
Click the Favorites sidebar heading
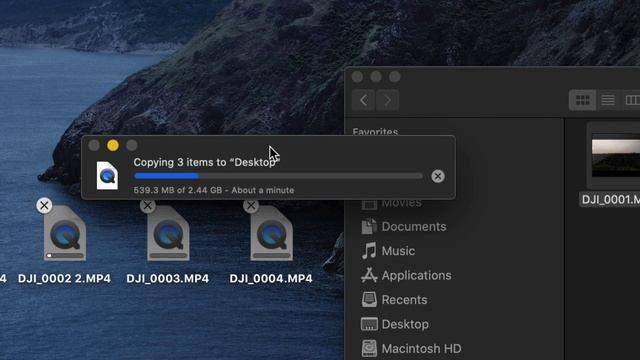[x=375, y=132]
